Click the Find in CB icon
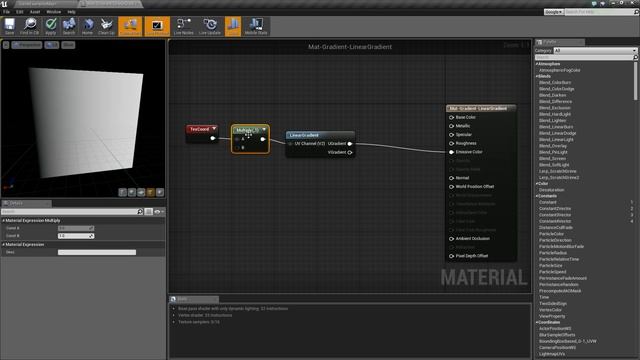This screenshot has width=640, height=360. pos(30,26)
